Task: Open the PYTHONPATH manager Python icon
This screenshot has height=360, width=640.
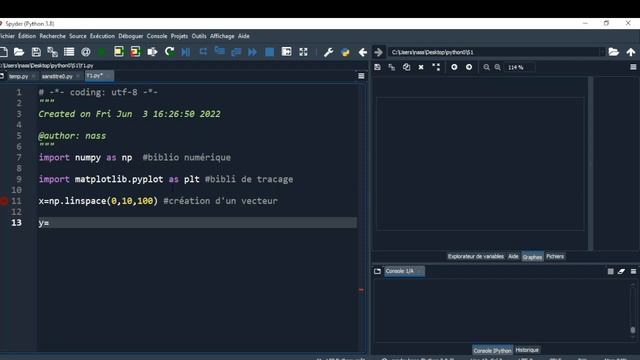Action: (345, 52)
